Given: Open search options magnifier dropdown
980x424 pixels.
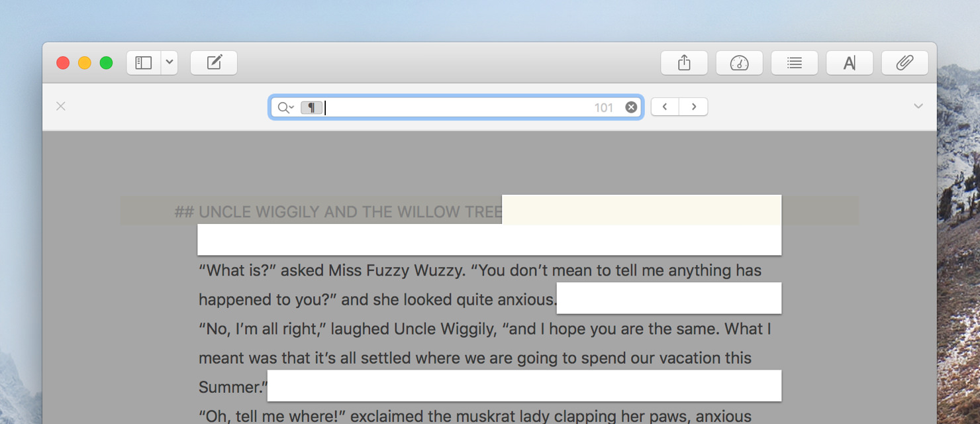Looking at the screenshot, I should (x=285, y=107).
